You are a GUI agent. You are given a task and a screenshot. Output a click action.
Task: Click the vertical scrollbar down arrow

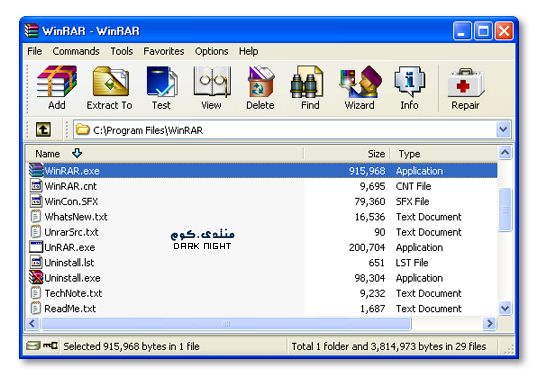[505, 308]
